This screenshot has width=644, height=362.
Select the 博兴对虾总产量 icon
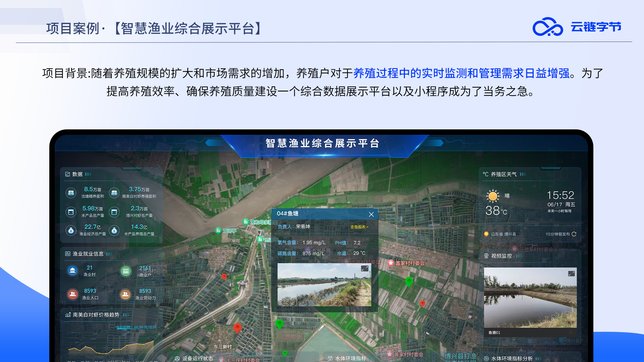click(x=114, y=212)
